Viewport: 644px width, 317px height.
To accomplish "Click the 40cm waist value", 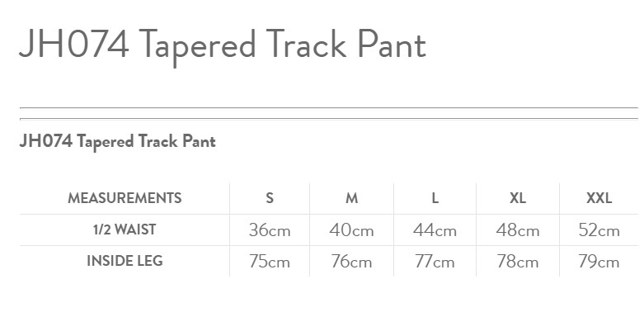I will pyautogui.click(x=351, y=230).
